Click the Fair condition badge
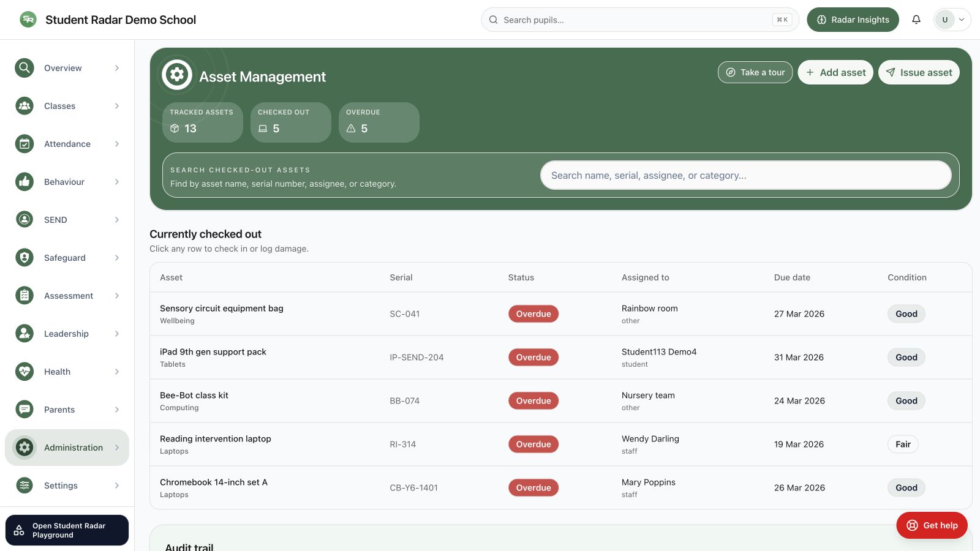Screen dimensions: 980x551 (x=903, y=444)
